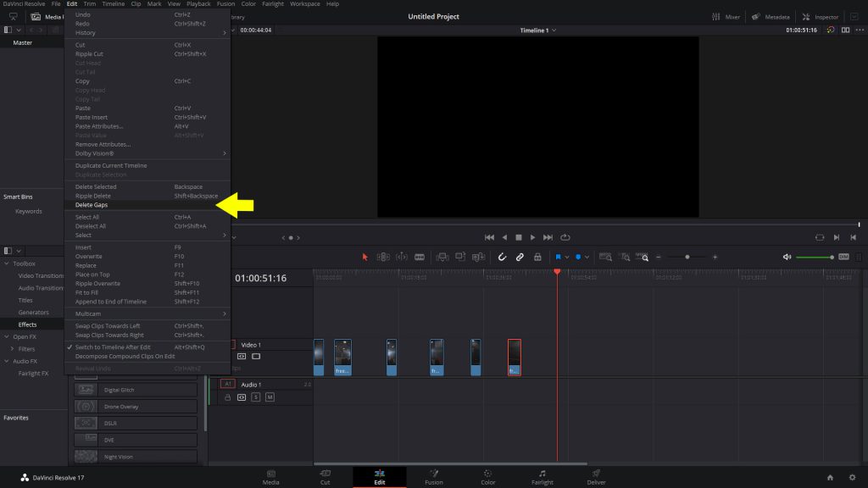Open the History submenu
The image size is (868, 488).
click(147, 33)
